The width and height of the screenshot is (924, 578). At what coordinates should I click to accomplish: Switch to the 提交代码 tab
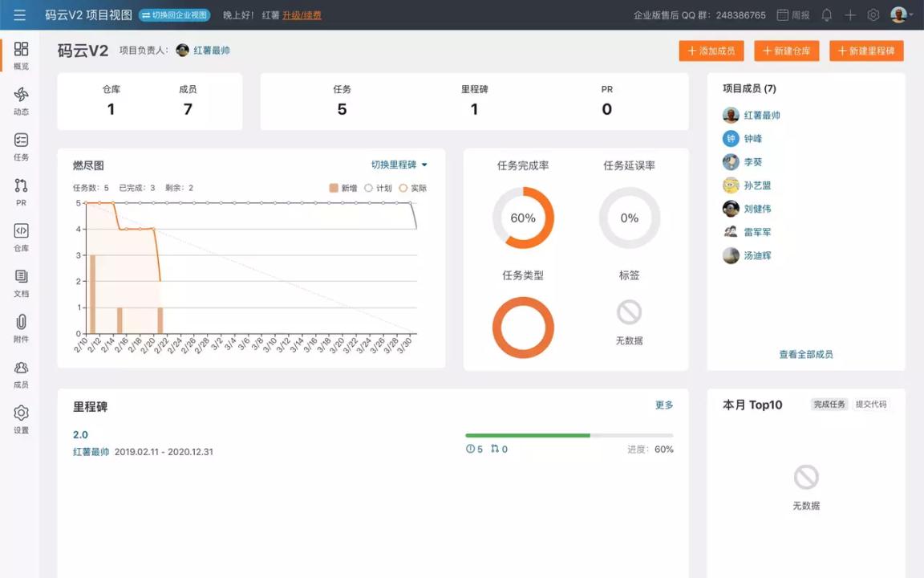[x=871, y=405]
